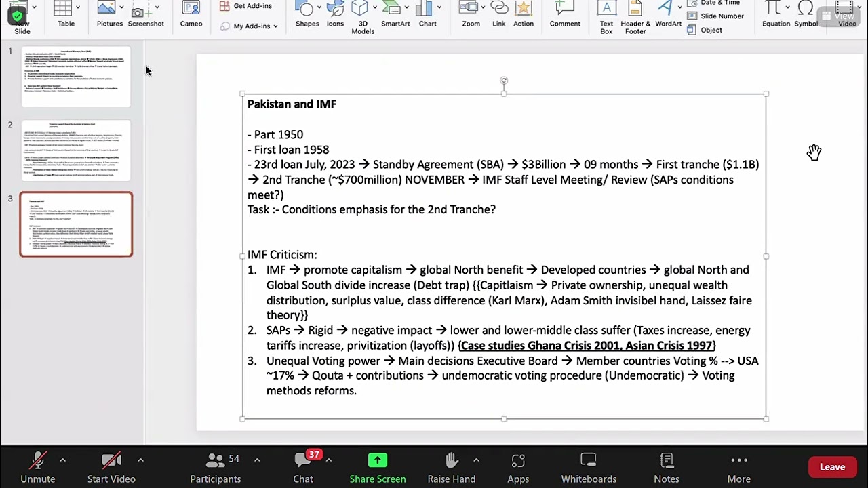
Task: Unmute the microphone in Zoom
Action: [38, 468]
